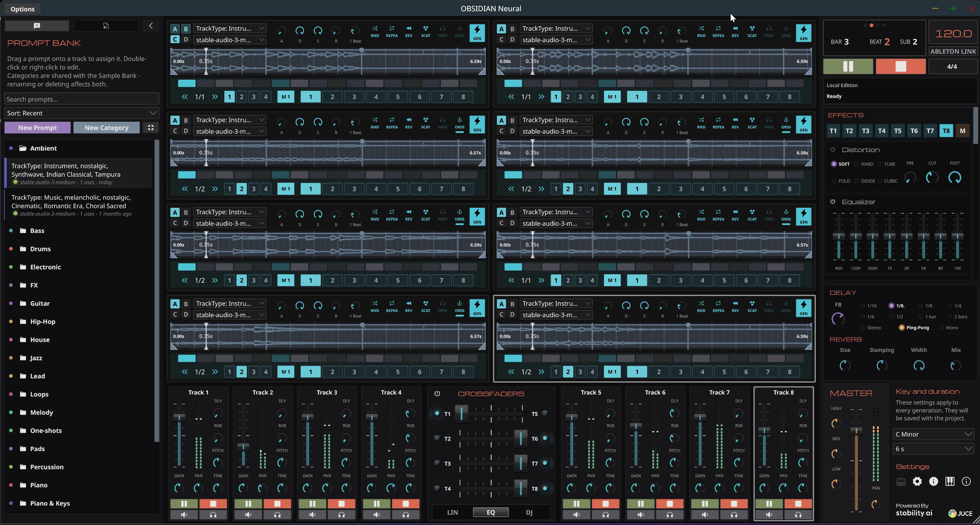Collapse the sidebar with the left chevron

coord(151,26)
